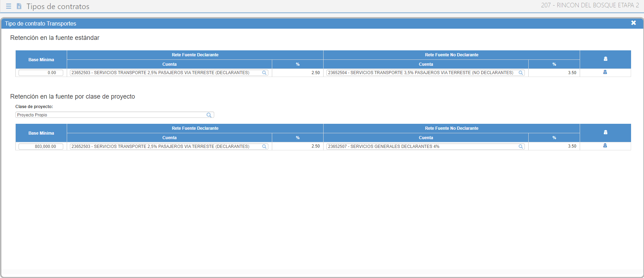644x278 pixels.
Task: Click Retención en la fuente por clase heading
Action: 73,97
